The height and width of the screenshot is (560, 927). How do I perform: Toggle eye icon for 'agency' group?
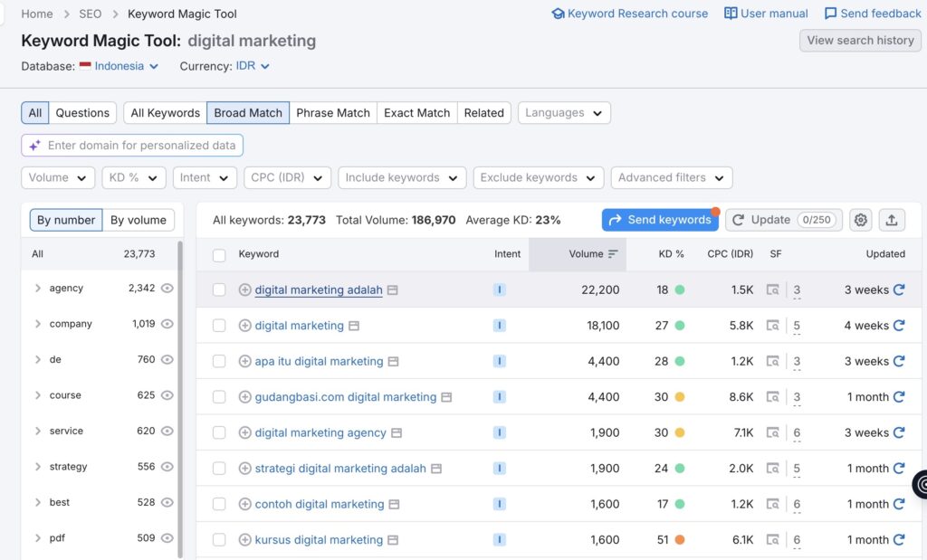tap(167, 289)
